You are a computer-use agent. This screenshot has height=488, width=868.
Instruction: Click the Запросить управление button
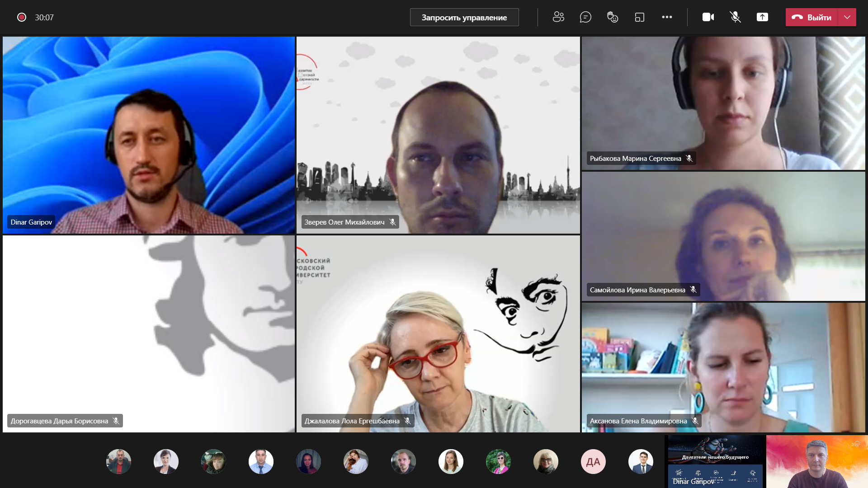click(x=464, y=17)
